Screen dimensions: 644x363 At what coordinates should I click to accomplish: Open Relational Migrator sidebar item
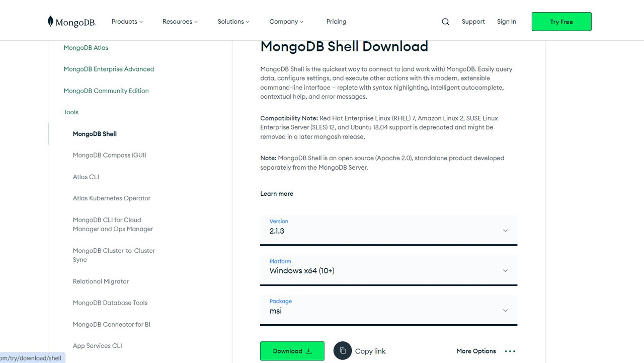click(101, 281)
